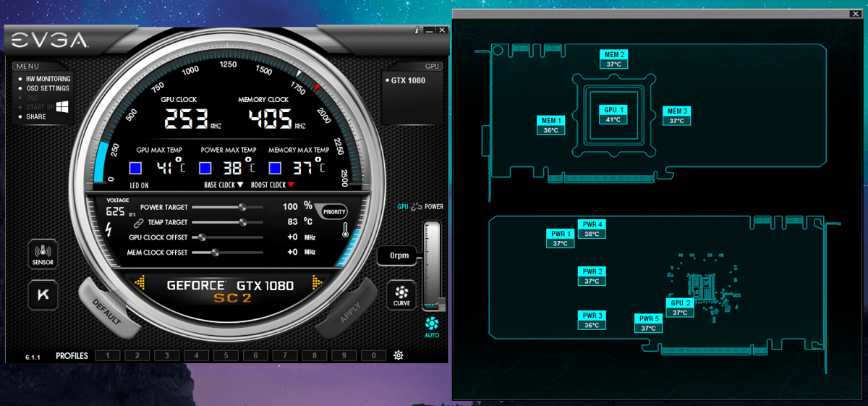Click the 83 °C temp target value

[293, 222]
